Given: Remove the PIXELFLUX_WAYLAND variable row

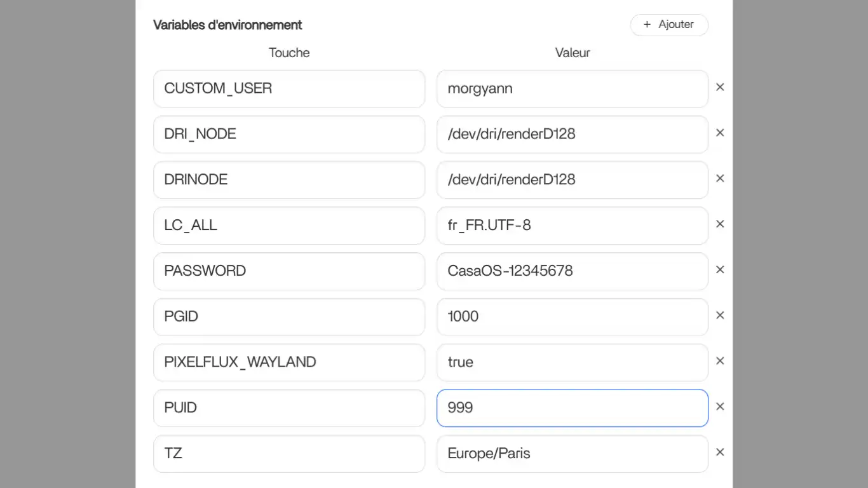Looking at the screenshot, I should coord(720,362).
